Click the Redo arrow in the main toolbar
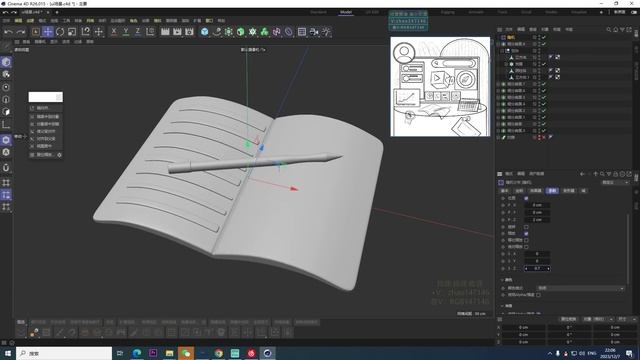640x360 pixels. (21, 32)
